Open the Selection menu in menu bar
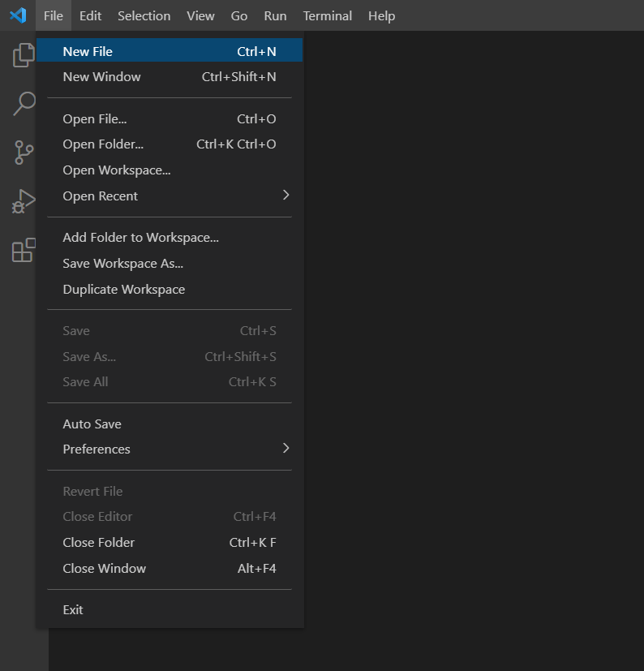The width and height of the screenshot is (644, 671). [x=144, y=15]
